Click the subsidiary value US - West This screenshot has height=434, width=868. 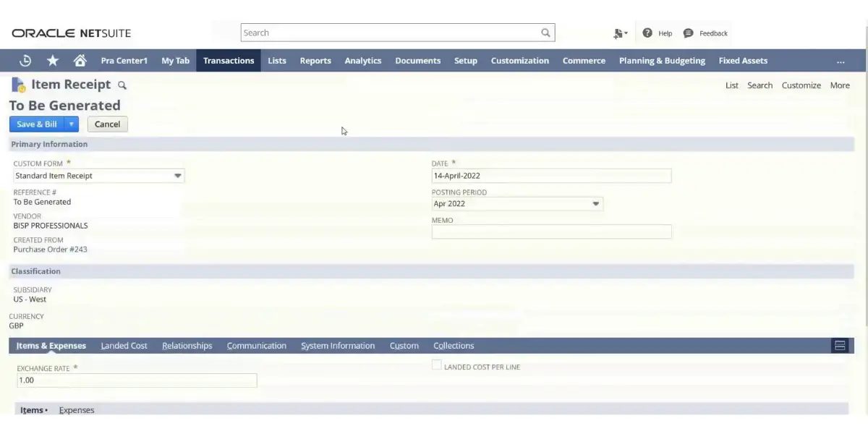pyautogui.click(x=30, y=299)
